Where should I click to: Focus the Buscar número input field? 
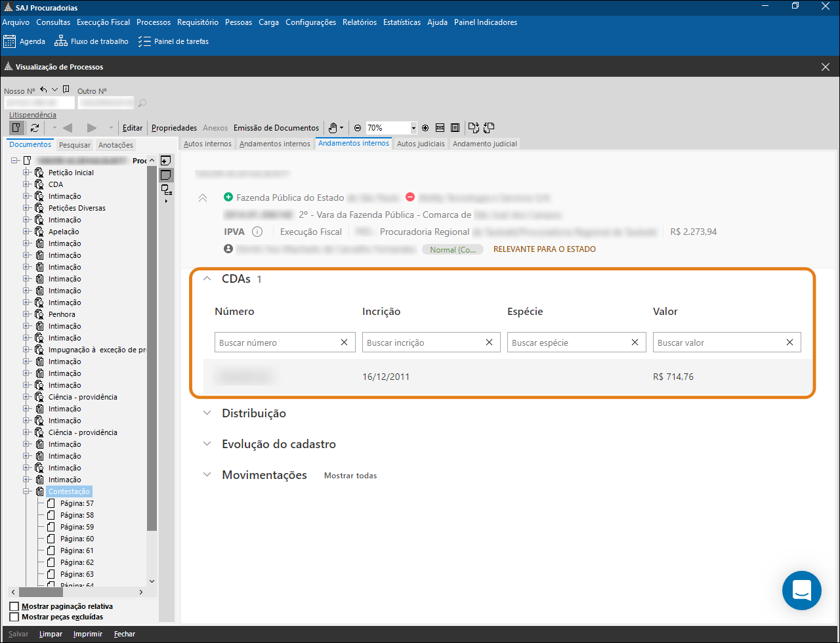[285, 342]
